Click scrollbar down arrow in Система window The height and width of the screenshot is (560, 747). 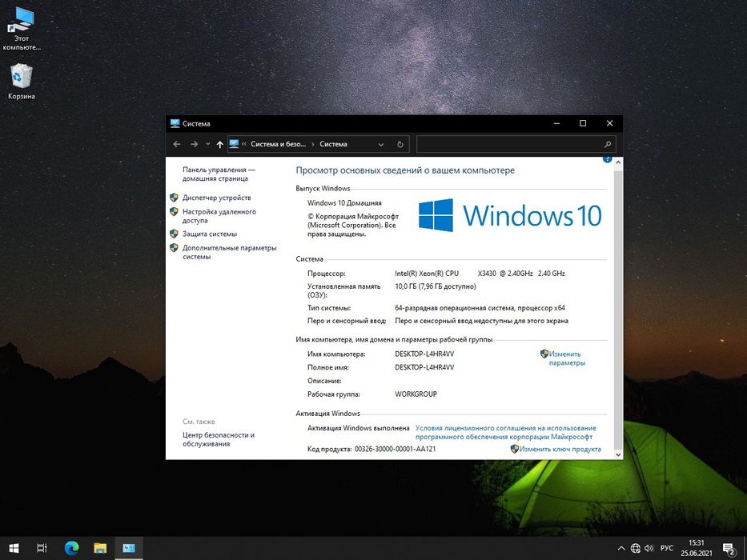pyautogui.click(x=618, y=454)
